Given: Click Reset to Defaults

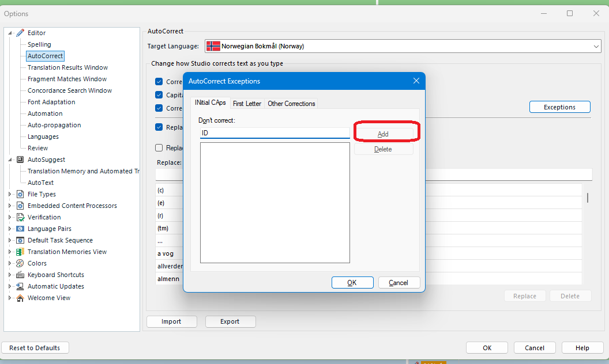Looking at the screenshot, I should [35, 348].
